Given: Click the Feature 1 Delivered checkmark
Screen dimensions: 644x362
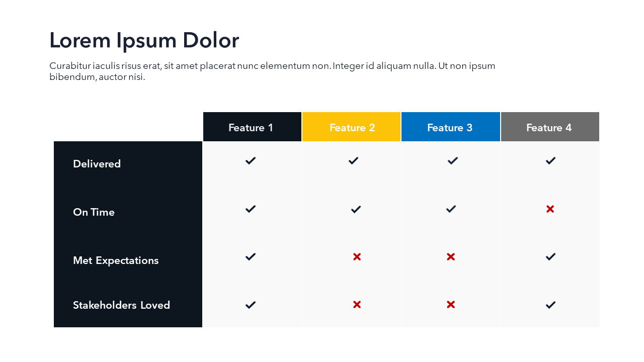Looking at the screenshot, I should click(x=251, y=161).
